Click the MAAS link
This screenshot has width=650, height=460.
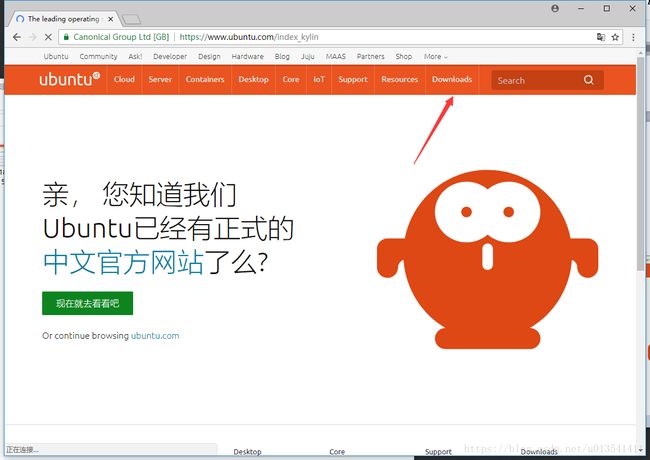[x=336, y=56]
